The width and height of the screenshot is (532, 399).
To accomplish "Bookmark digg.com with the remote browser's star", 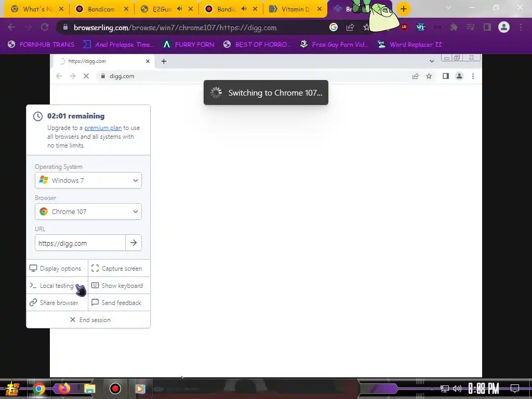I will click(x=429, y=76).
